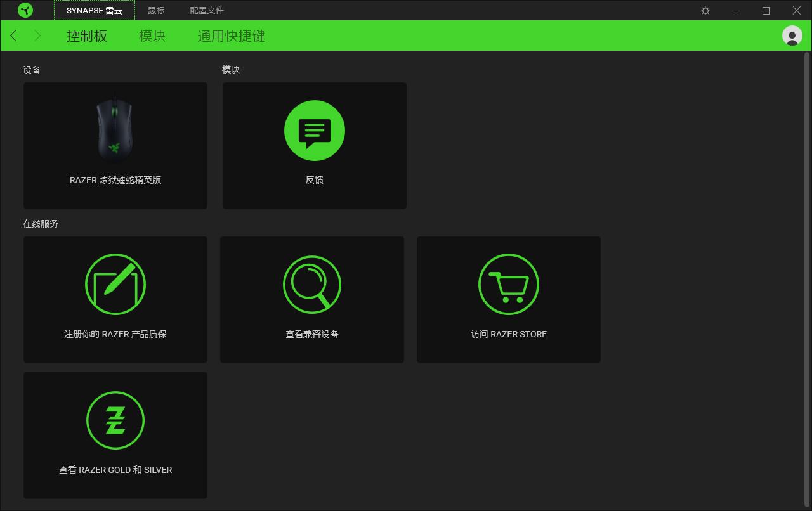
Task: Click the Razer logo icon in title bar
Action: [x=25, y=10]
